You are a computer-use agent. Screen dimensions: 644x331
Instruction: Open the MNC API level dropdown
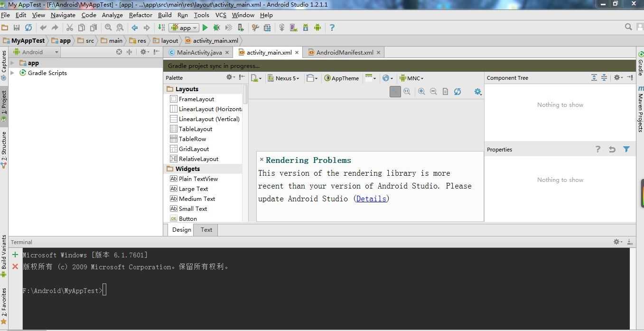pyautogui.click(x=411, y=78)
